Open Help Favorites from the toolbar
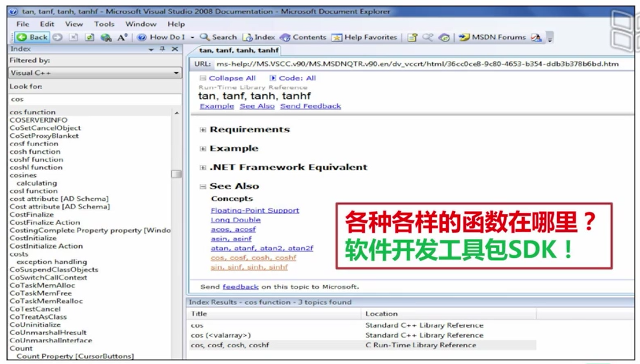This screenshot has height=364, width=640. point(364,37)
